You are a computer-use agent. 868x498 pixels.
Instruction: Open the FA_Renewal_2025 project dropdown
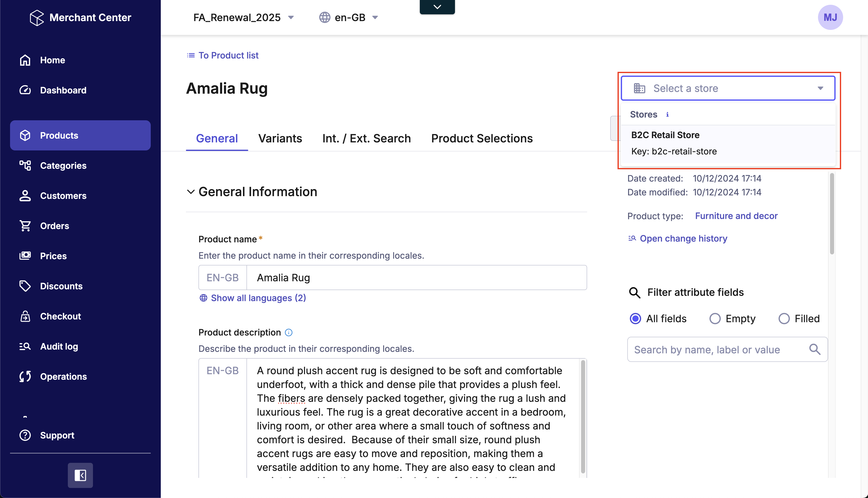(243, 17)
